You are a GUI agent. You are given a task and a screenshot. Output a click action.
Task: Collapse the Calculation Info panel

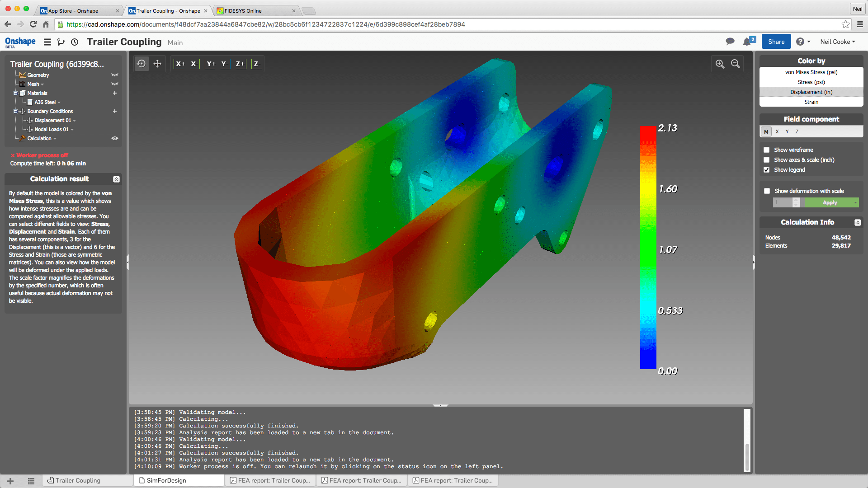tap(858, 222)
